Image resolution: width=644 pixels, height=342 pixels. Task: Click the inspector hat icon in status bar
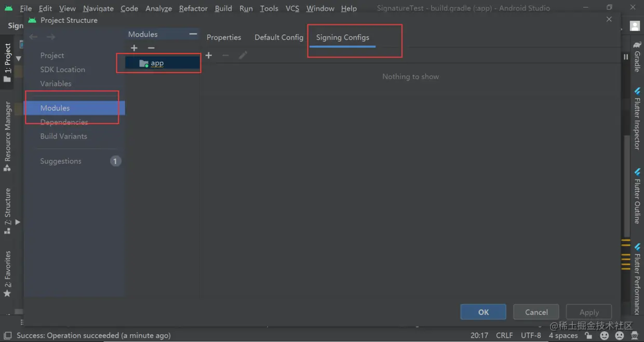pyautogui.click(x=635, y=336)
